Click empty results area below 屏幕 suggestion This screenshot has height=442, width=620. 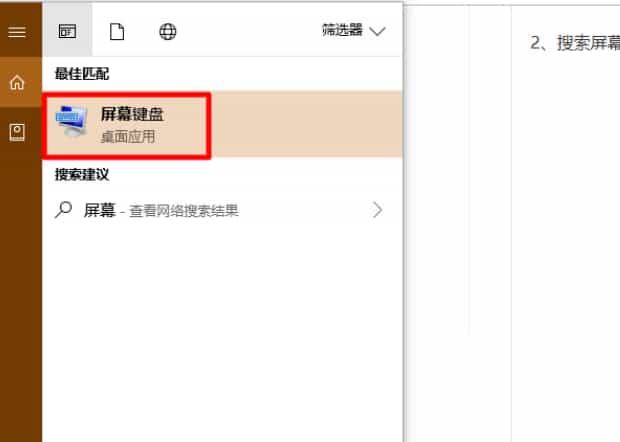pos(222,332)
